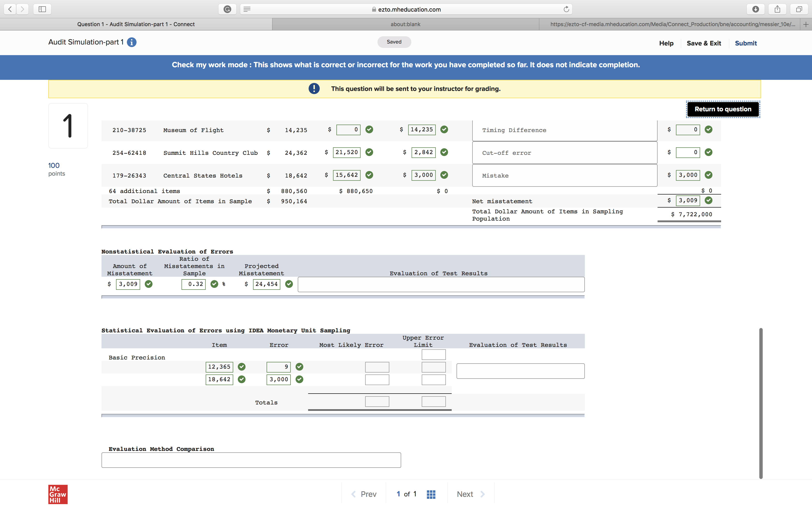Open the Timing Difference explanation box
This screenshot has height=508, width=812.
point(564,130)
